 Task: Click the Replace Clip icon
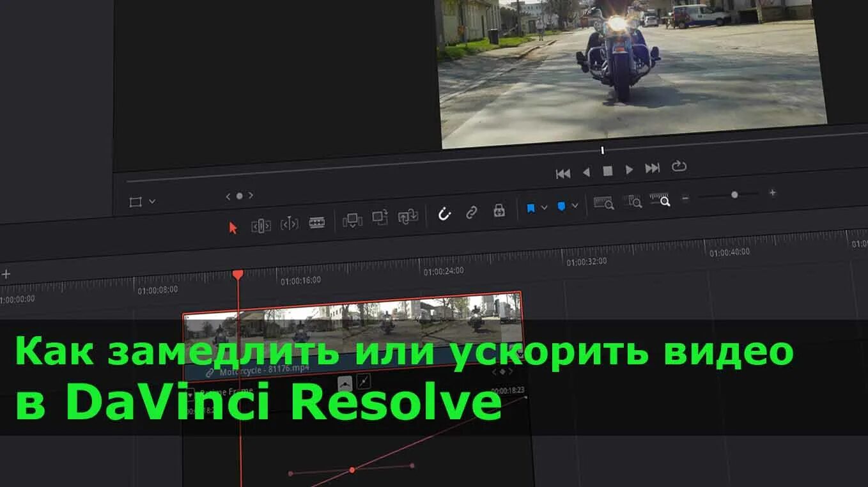coord(408,217)
